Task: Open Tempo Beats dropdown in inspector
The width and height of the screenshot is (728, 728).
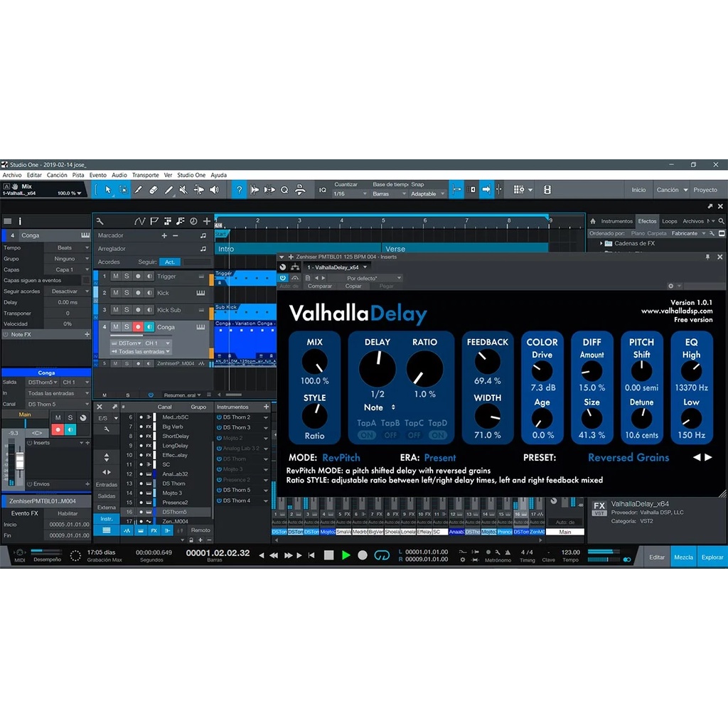Action: (x=68, y=247)
